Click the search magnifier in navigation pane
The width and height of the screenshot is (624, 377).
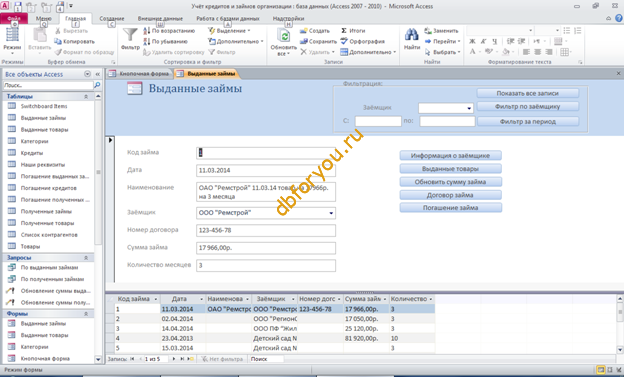click(97, 85)
